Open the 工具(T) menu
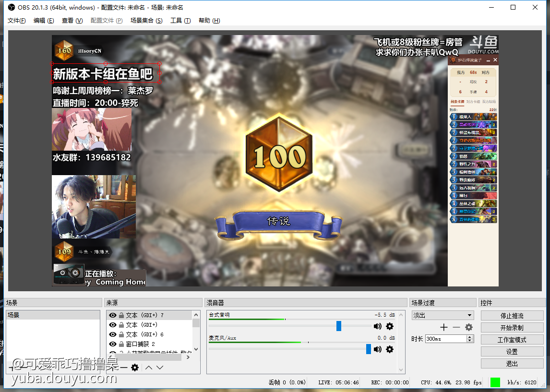Viewport: 550px width, 392px height. tap(180, 21)
